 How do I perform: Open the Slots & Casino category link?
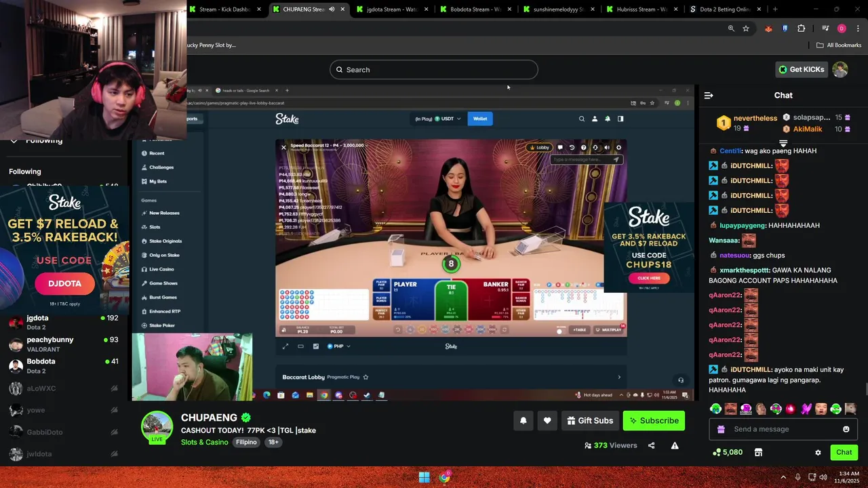(x=204, y=442)
